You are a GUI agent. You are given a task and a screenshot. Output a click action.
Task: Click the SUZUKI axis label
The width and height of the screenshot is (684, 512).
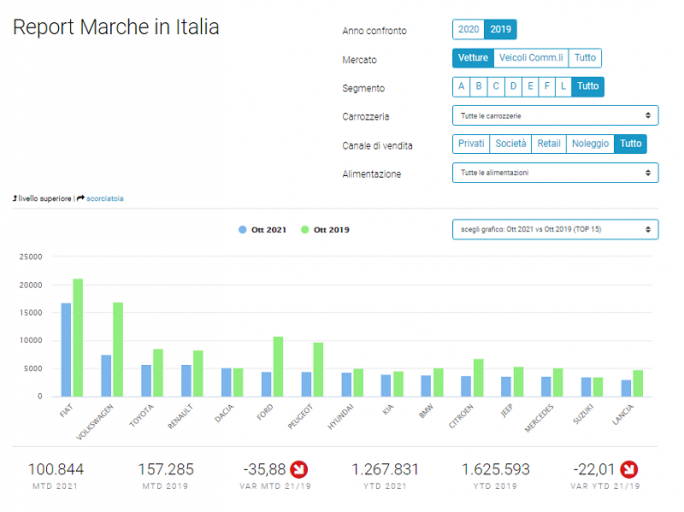(x=583, y=414)
